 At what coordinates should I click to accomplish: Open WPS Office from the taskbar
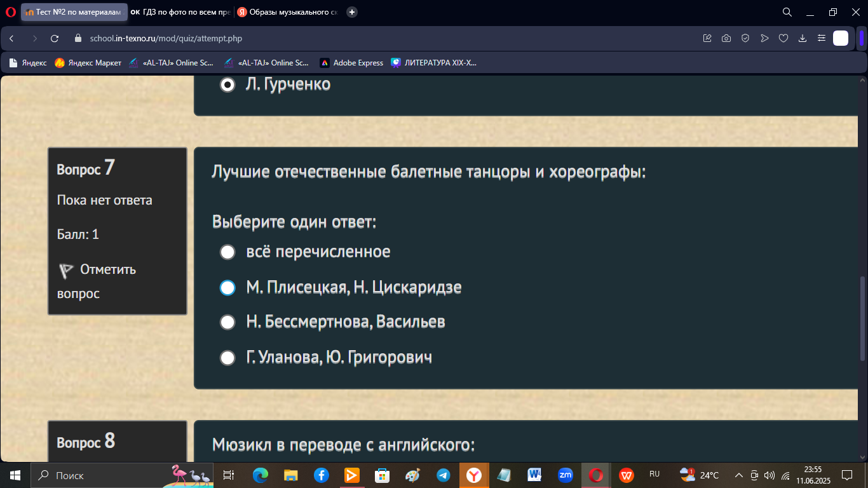click(627, 475)
